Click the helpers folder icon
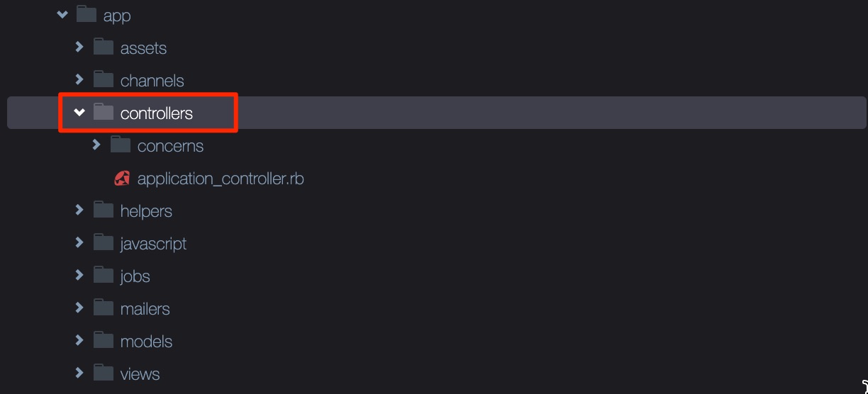The width and height of the screenshot is (868, 394). pos(104,210)
